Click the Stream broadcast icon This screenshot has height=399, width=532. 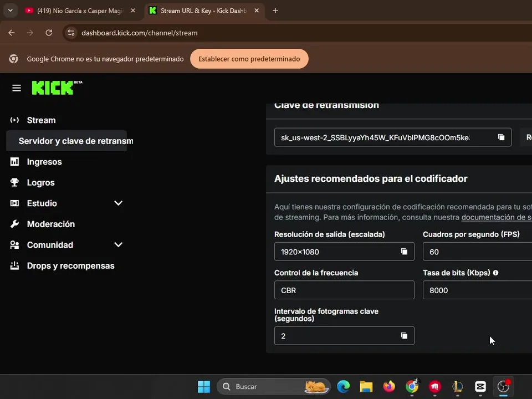click(x=14, y=120)
